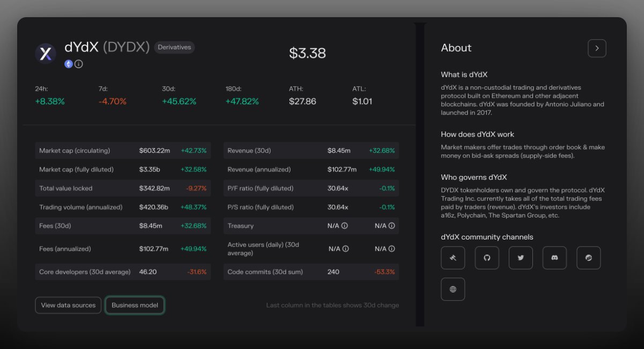Click the 240 code commits value
This screenshot has height=349, width=644.
pos(333,272)
